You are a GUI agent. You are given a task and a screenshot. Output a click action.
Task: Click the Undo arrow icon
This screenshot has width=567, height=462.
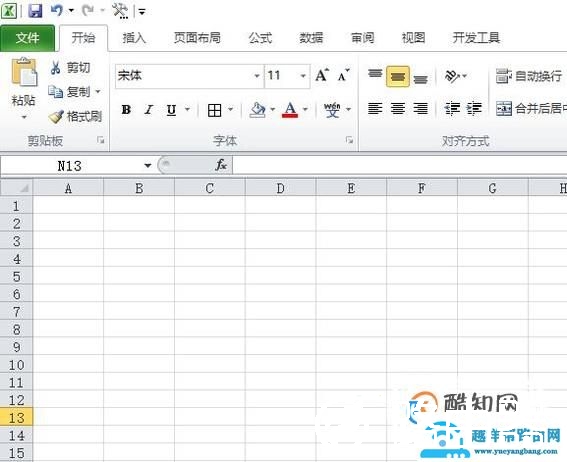point(57,10)
